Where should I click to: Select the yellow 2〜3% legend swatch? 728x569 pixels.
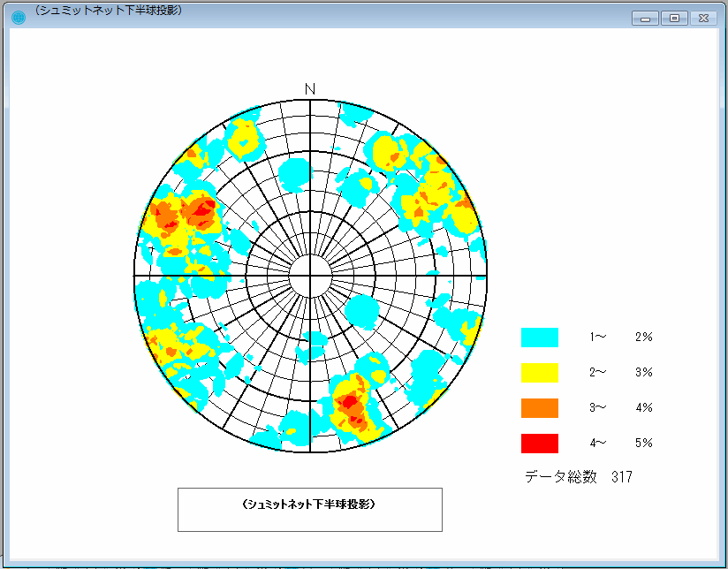point(540,372)
